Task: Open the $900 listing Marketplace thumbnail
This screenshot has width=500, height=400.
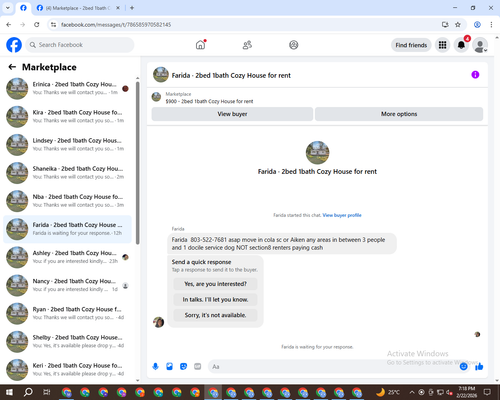Action: [156, 97]
